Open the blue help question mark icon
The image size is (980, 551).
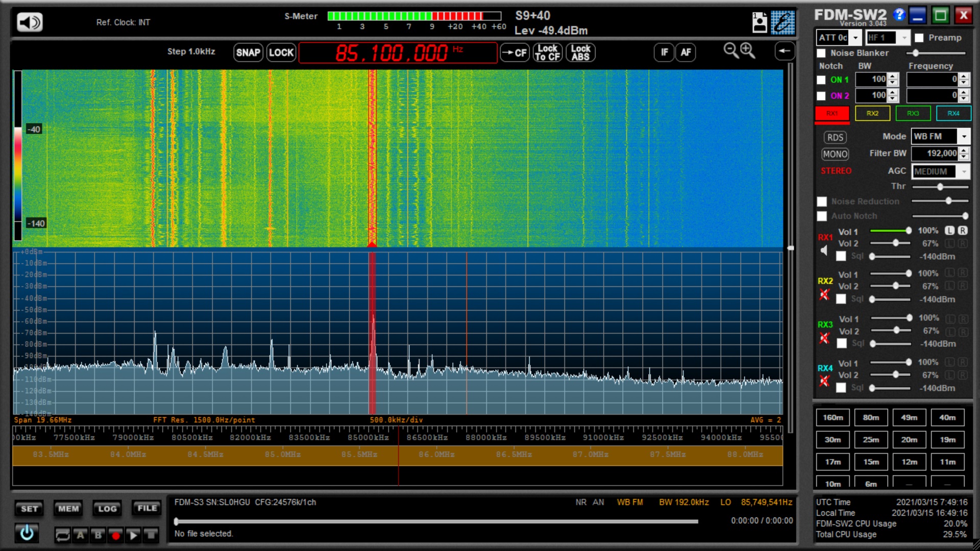click(899, 15)
